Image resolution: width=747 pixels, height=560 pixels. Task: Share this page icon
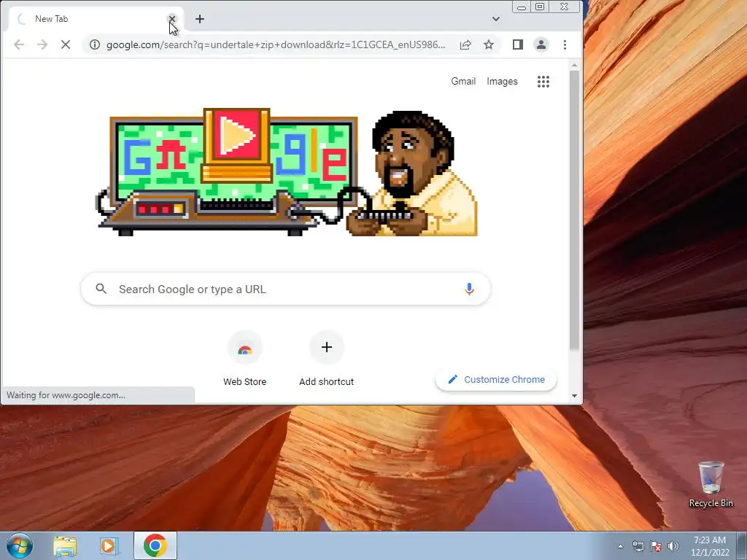465,44
